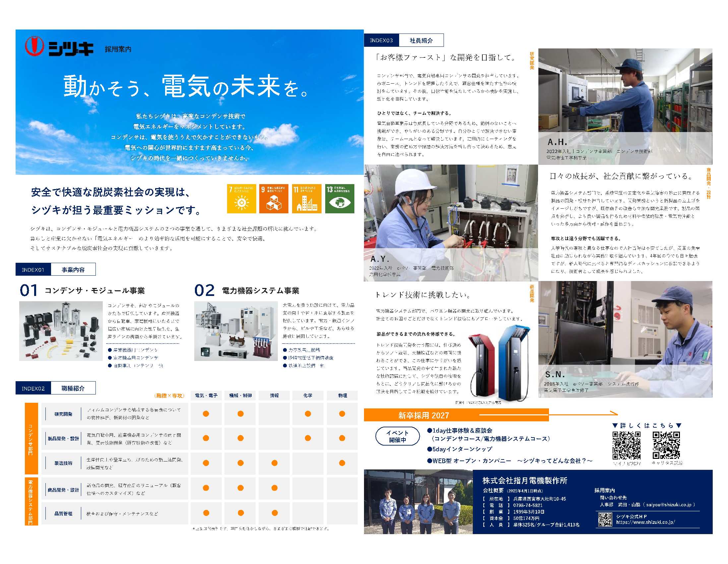Click the four-employee group photo

418,502
